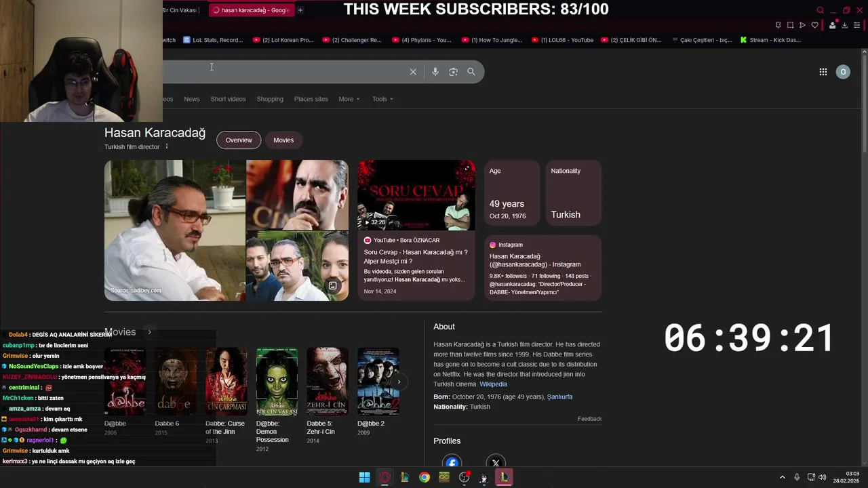Screen dimensions: 868x488
Task: Open the Phylaris YouTube bookmark
Action: tap(422, 40)
